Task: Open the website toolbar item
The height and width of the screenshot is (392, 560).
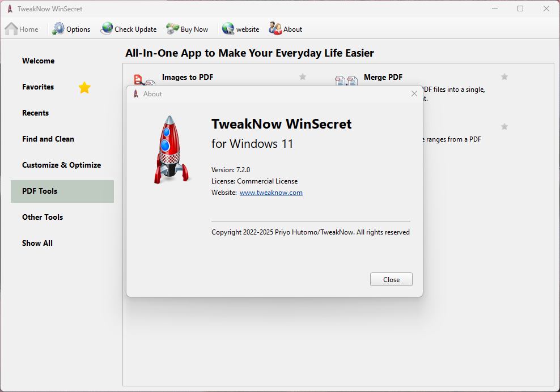Action: tap(240, 29)
